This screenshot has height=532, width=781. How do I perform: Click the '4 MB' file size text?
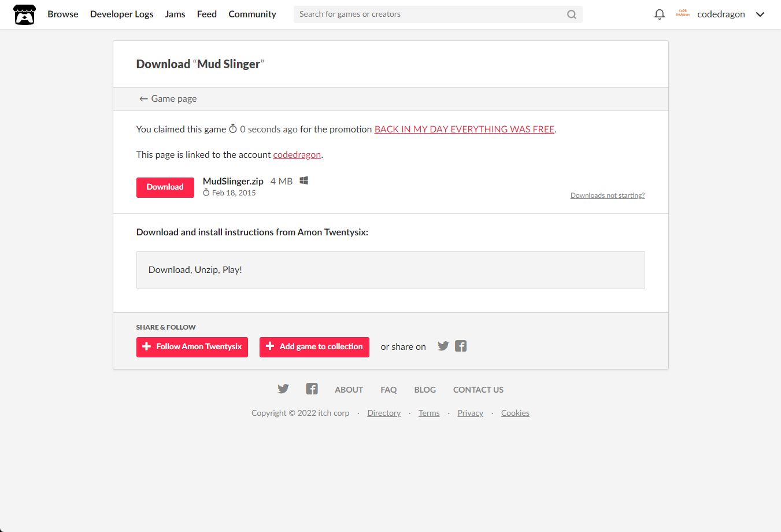[282, 181]
